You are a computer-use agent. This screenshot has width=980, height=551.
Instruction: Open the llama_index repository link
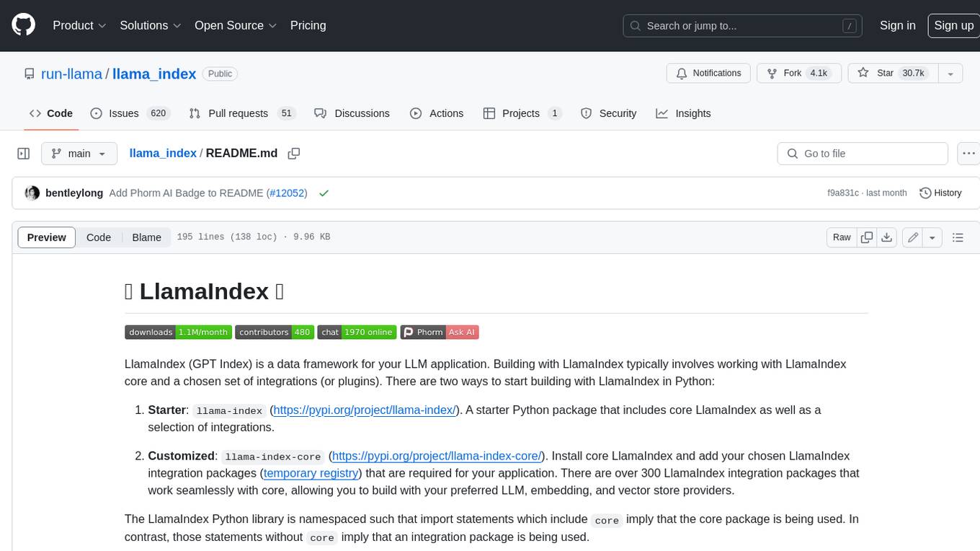click(x=154, y=74)
